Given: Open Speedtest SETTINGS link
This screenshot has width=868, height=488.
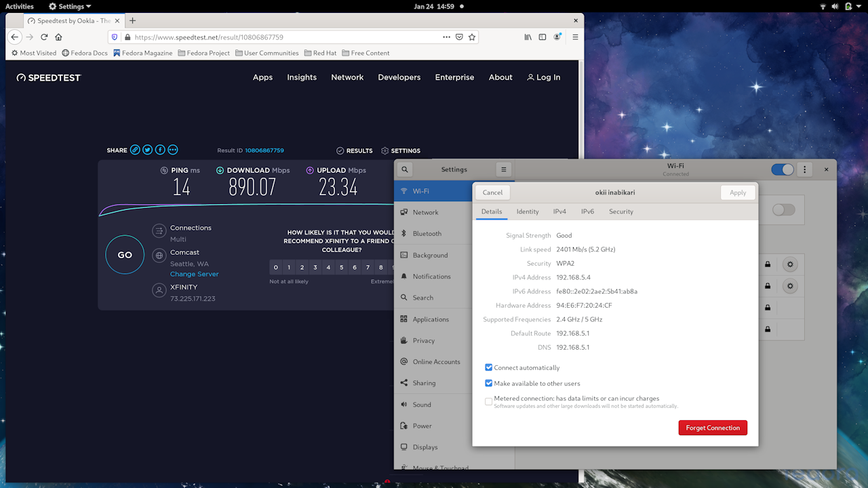Looking at the screenshot, I should point(401,150).
